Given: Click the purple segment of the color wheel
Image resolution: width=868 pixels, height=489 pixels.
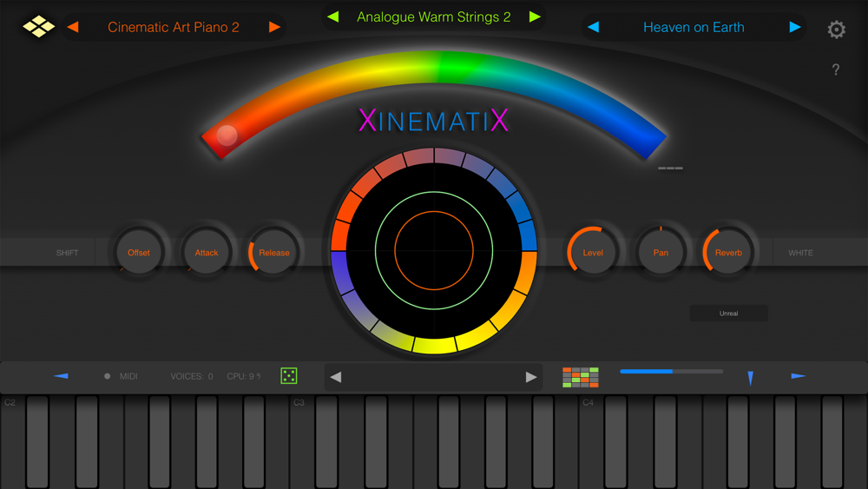Looking at the screenshot, I should click(341, 274).
